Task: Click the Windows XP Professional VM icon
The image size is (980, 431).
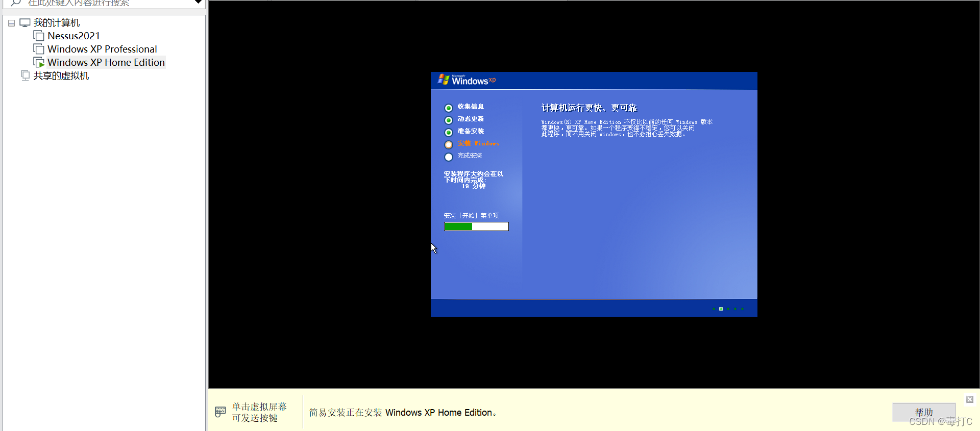Action: 39,49
